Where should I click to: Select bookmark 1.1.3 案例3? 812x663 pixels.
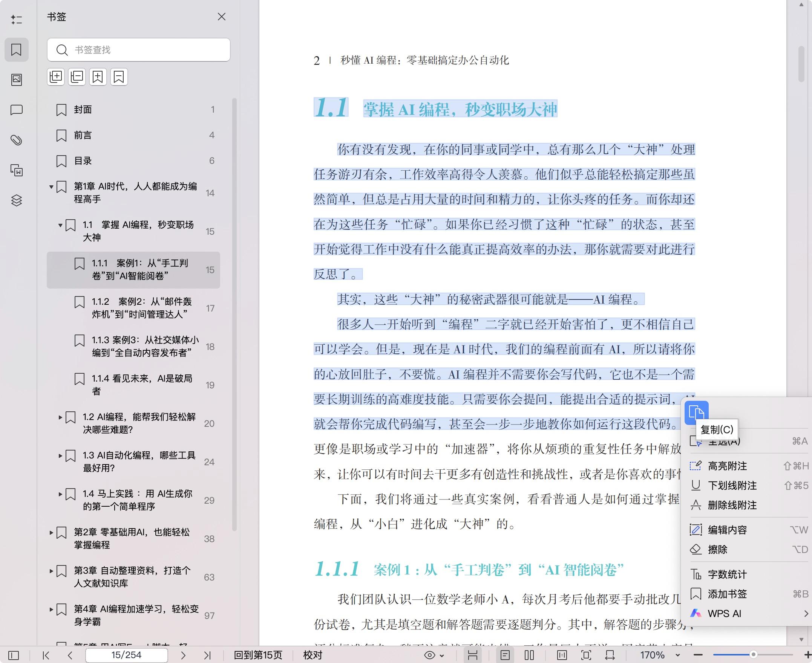pyautogui.click(x=133, y=347)
